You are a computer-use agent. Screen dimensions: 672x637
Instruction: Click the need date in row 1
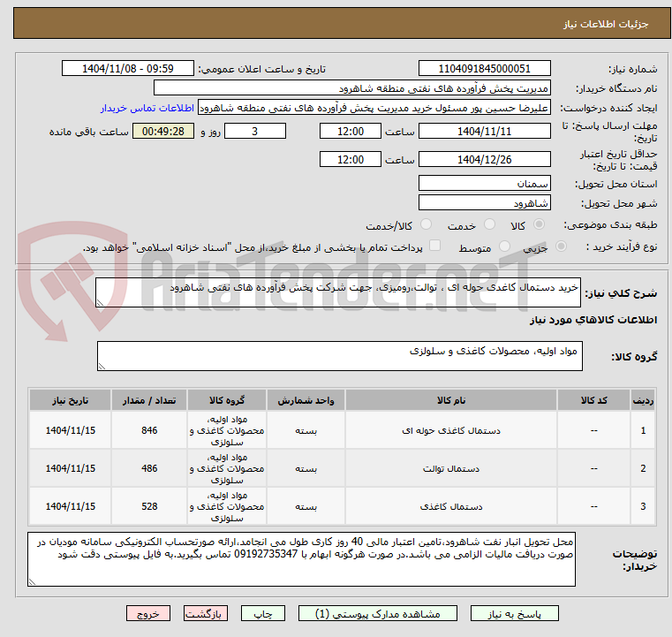[71, 430]
